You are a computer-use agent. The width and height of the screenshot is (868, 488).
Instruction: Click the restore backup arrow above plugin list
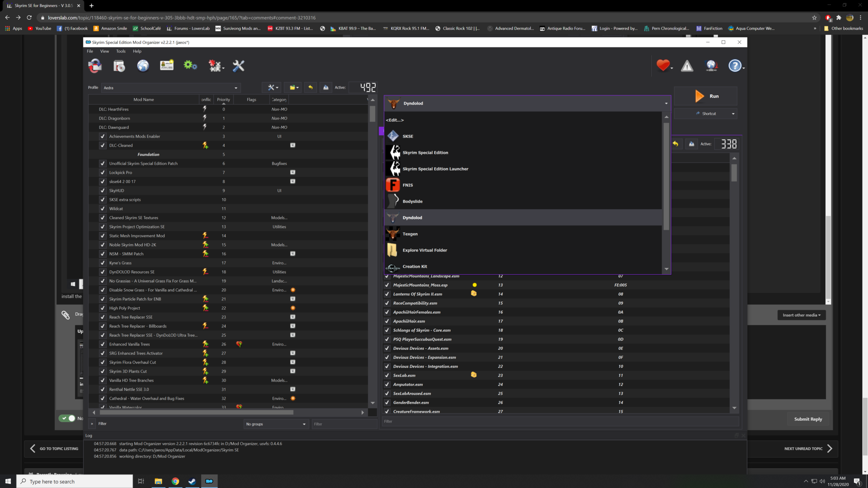pyautogui.click(x=675, y=144)
